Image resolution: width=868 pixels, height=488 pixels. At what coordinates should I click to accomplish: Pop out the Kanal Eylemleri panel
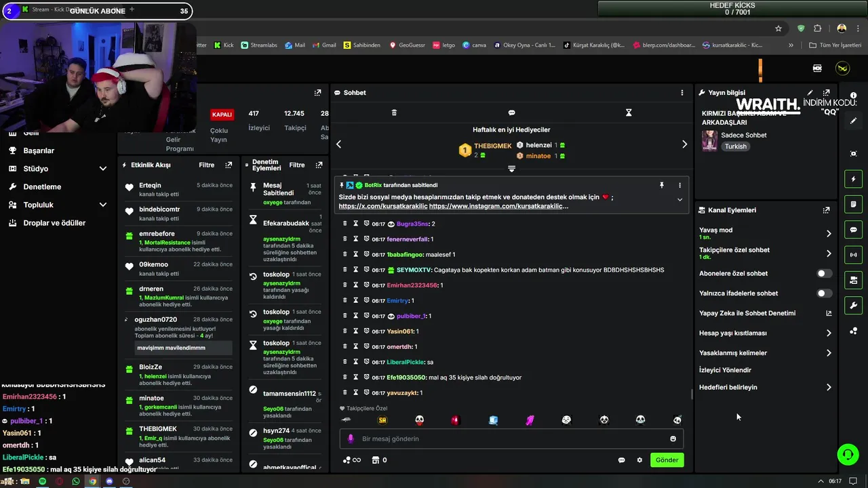click(826, 210)
